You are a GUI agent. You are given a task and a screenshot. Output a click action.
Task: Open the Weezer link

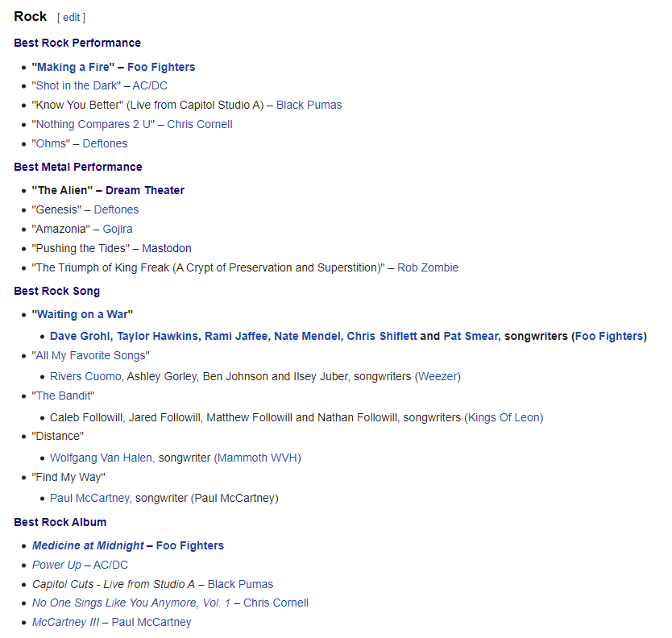click(x=438, y=377)
